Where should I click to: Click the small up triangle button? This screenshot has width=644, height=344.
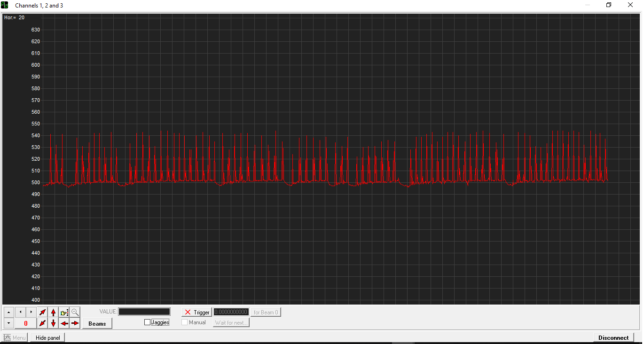coord(8,312)
